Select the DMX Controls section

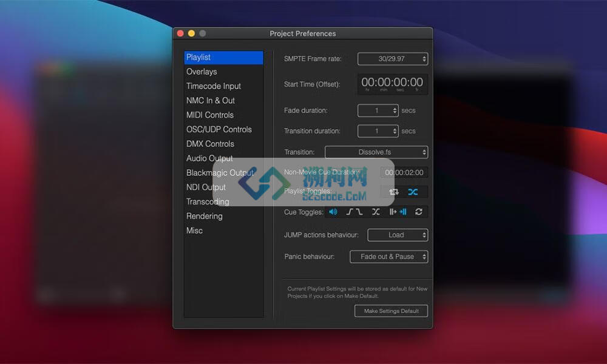coord(224,144)
